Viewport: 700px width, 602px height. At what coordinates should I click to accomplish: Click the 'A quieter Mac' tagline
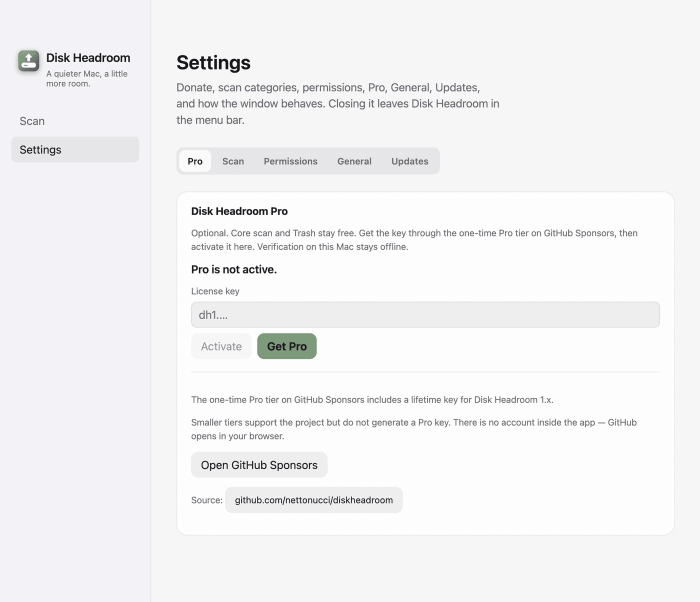tap(87, 78)
